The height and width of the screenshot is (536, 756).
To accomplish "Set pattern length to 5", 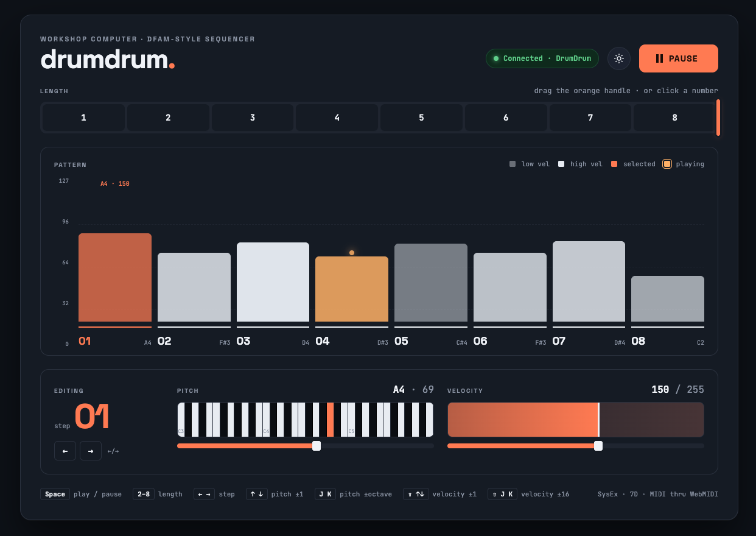I will pos(421,118).
